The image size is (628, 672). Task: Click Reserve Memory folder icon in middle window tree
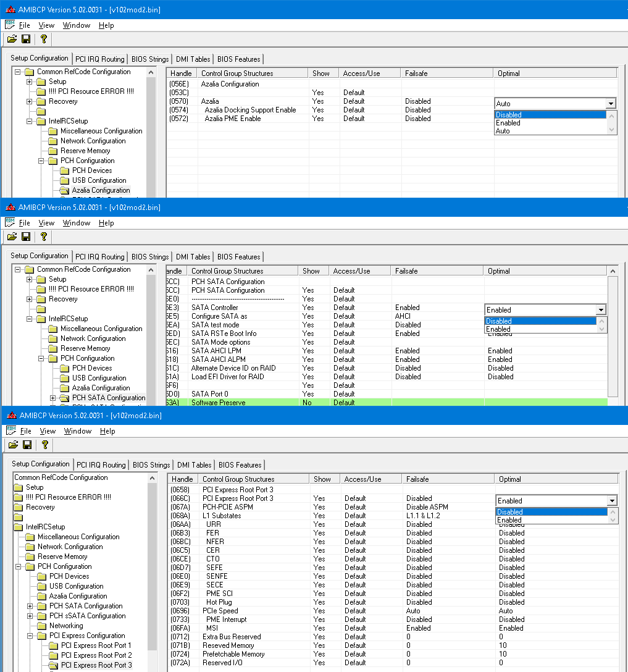pyautogui.click(x=52, y=348)
